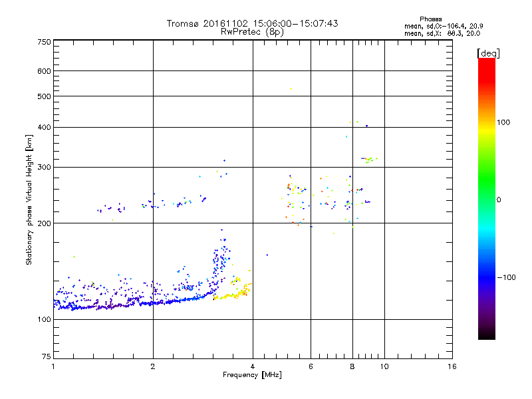This screenshot has height=399, width=532.
Task: Click the 'mean, sd,X: 88.3, 20.0' statistics line
Action: click(x=442, y=34)
